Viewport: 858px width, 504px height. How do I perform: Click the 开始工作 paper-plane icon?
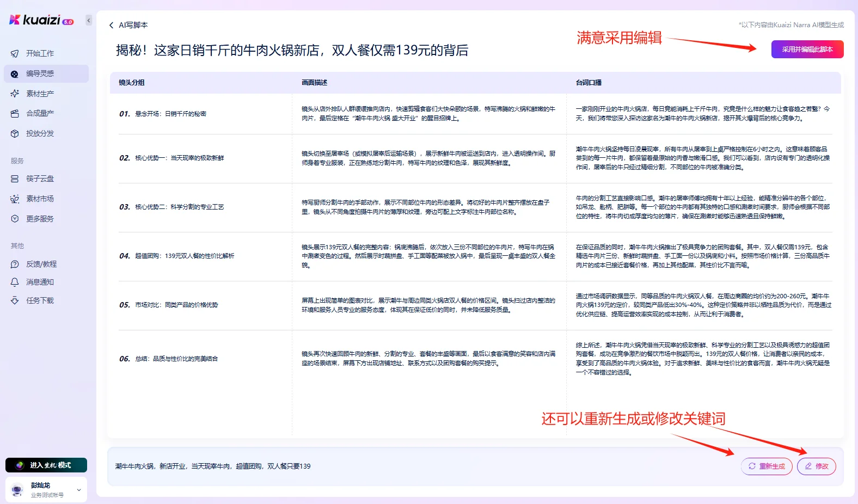point(15,53)
